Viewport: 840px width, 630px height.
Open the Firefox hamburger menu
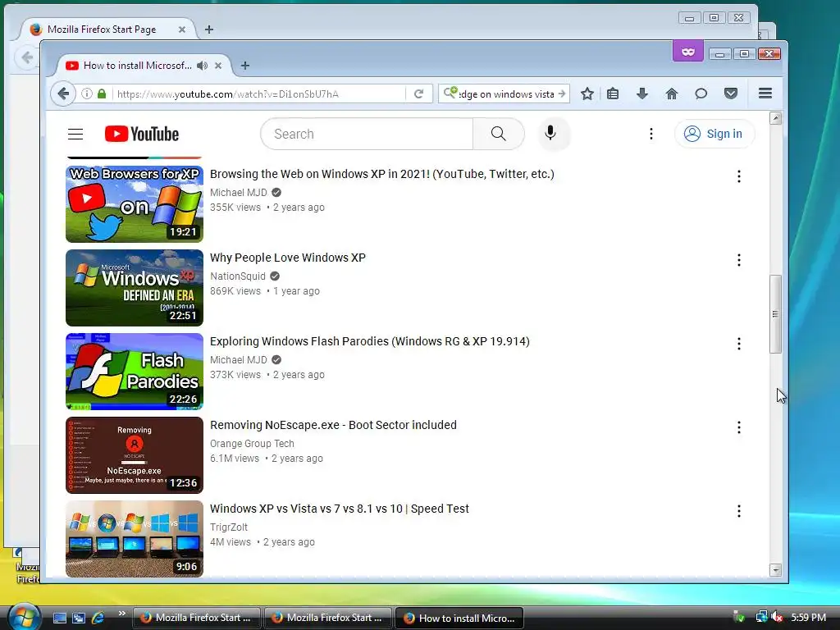tap(765, 94)
